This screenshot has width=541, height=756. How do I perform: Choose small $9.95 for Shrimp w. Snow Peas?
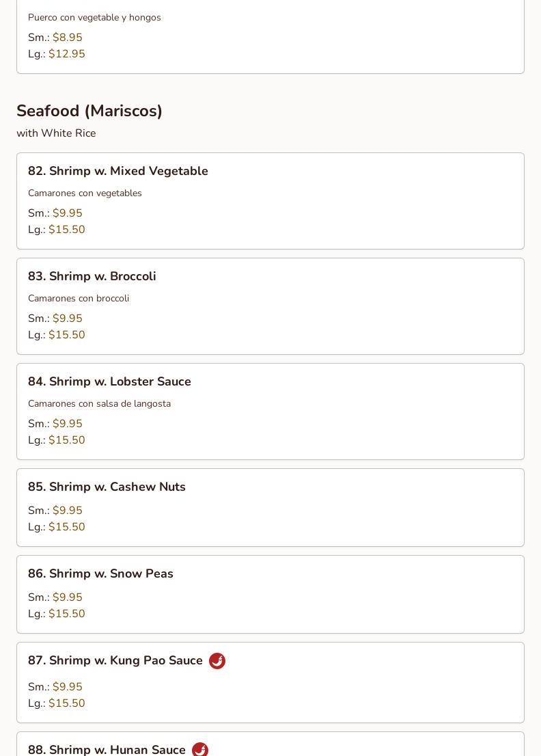click(x=68, y=597)
